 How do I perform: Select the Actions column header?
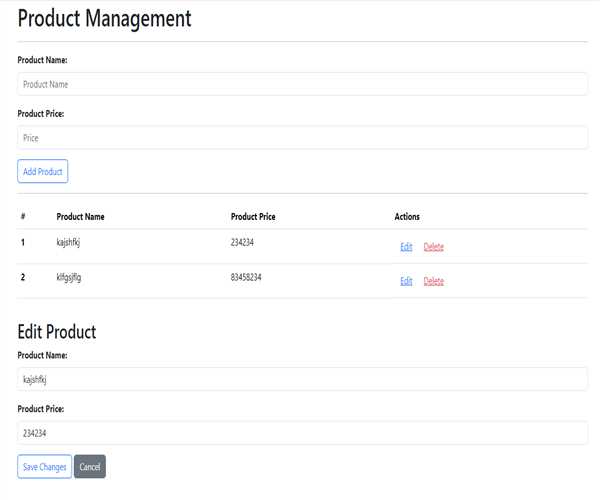coord(407,216)
